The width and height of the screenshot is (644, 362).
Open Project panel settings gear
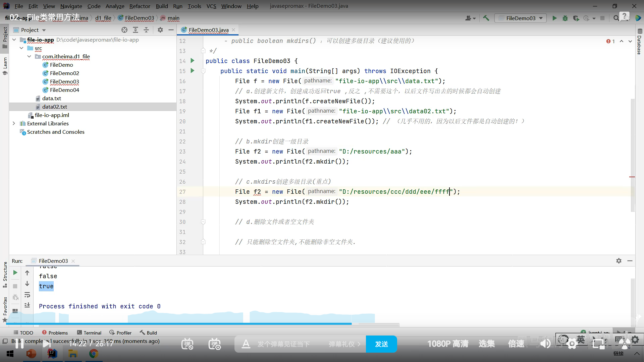(160, 30)
